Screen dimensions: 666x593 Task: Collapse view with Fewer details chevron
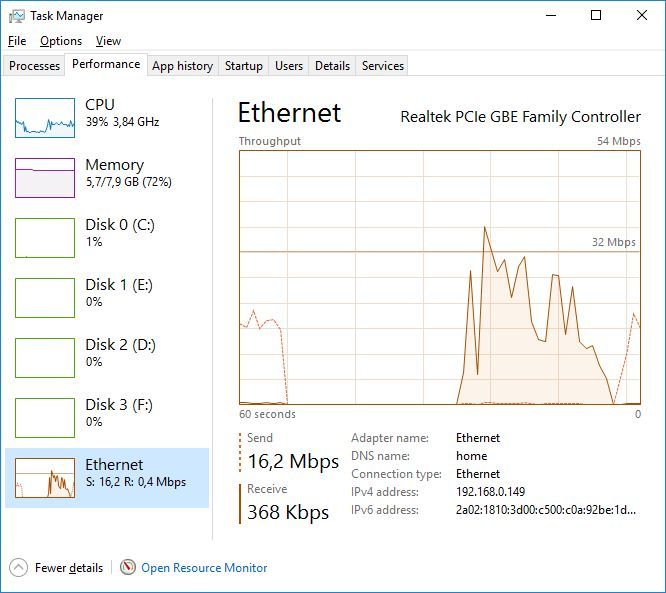pos(19,567)
